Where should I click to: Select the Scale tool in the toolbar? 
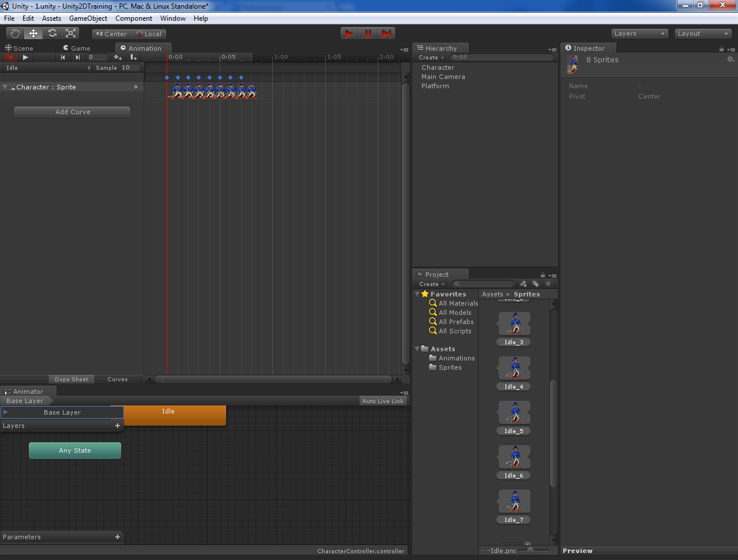[70, 33]
